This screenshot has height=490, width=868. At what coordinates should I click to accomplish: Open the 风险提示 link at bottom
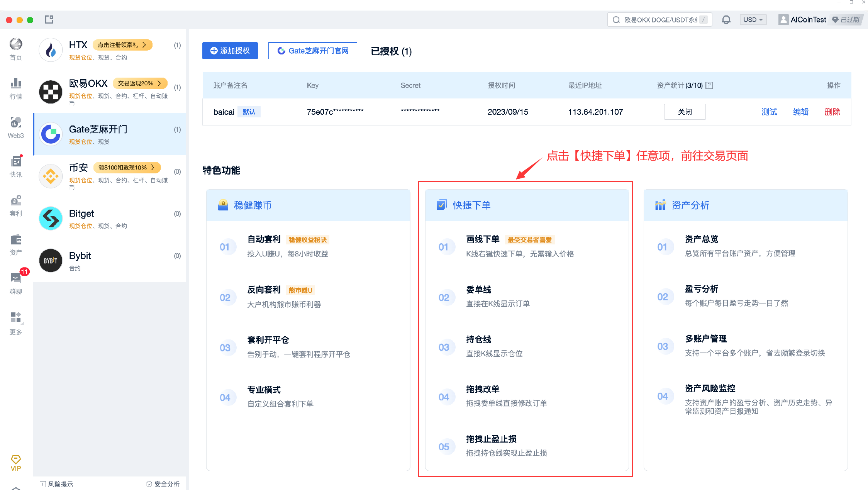[56, 484]
